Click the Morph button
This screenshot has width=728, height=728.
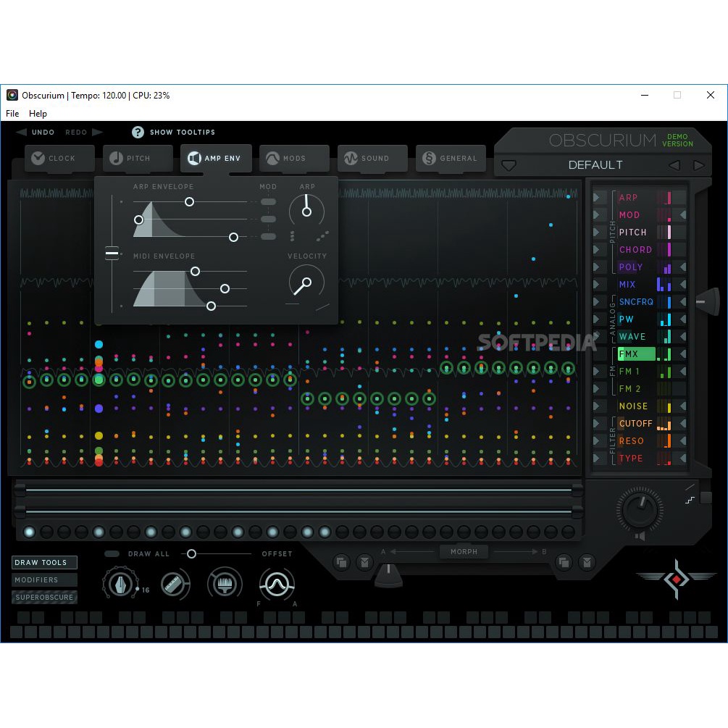(464, 552)
